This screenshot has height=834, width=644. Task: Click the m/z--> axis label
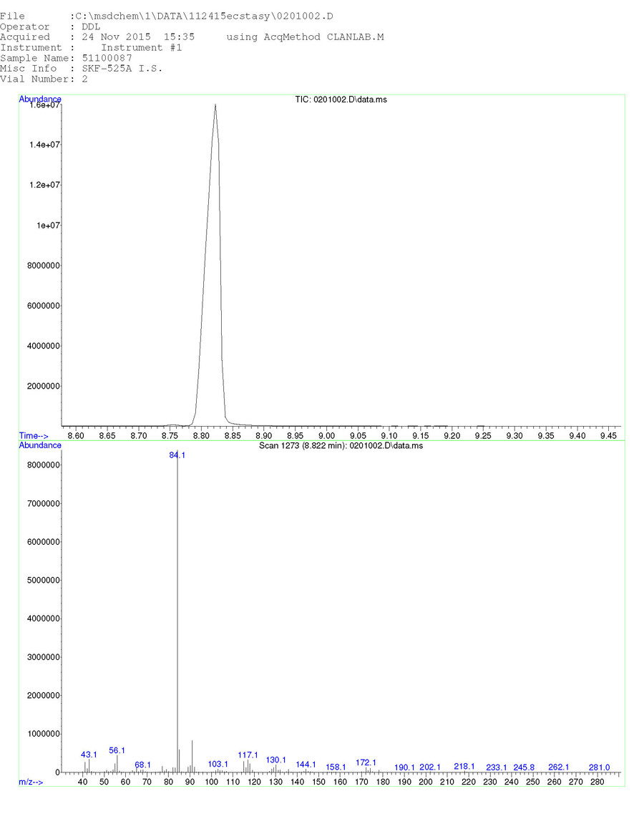pos(31,782)
